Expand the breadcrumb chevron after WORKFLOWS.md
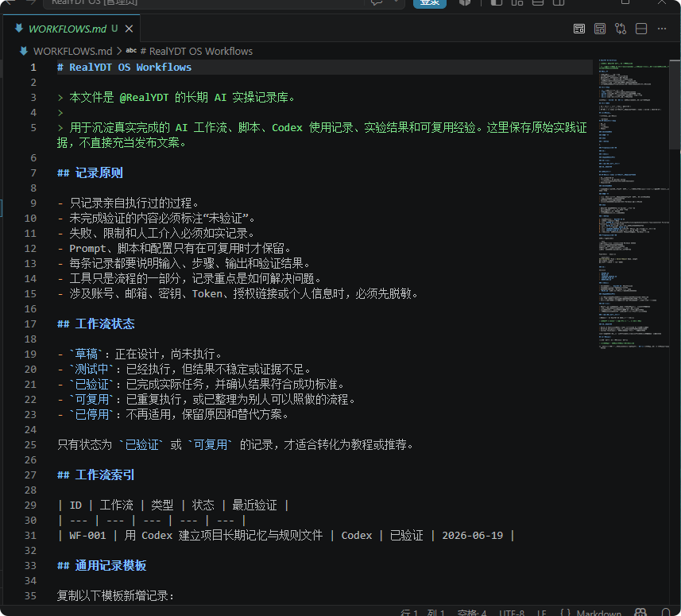This screenshot has width=681, height=616. pyautogui.click(x=119, y=51)
